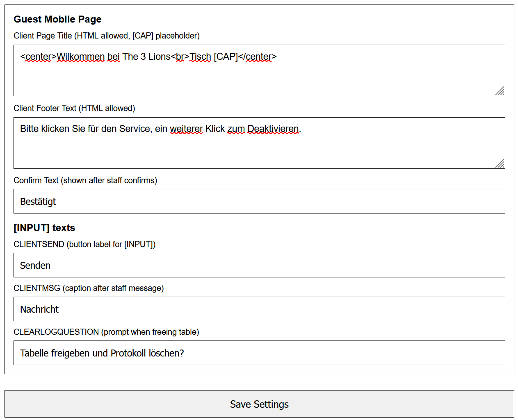The height and width of the screenshot is (420, 518).
Task: Focus the Confirm Text field containing Bestätigt
Action: [x=259, y=201]
